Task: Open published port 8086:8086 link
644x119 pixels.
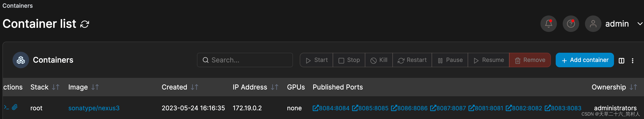Action: pyautogui.click(x=409, y=108)
